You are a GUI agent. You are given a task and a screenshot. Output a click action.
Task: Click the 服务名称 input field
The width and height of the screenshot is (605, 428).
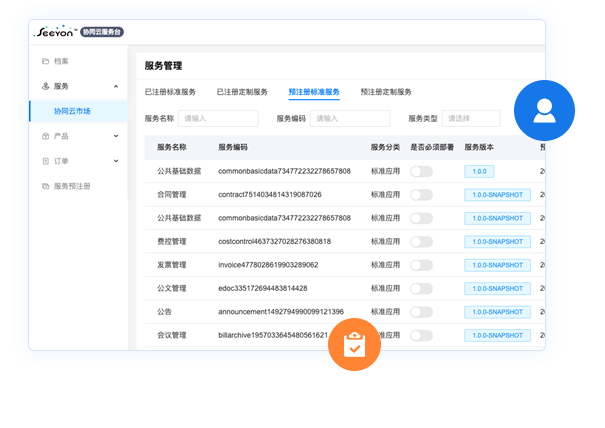218,118
